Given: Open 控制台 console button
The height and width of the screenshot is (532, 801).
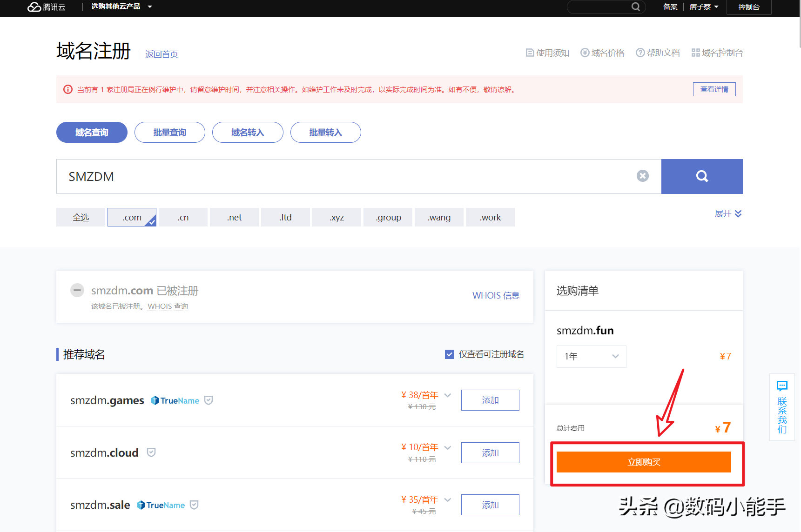Looking at the screenshot, I should pyautogui.click(x=749, y=7).
